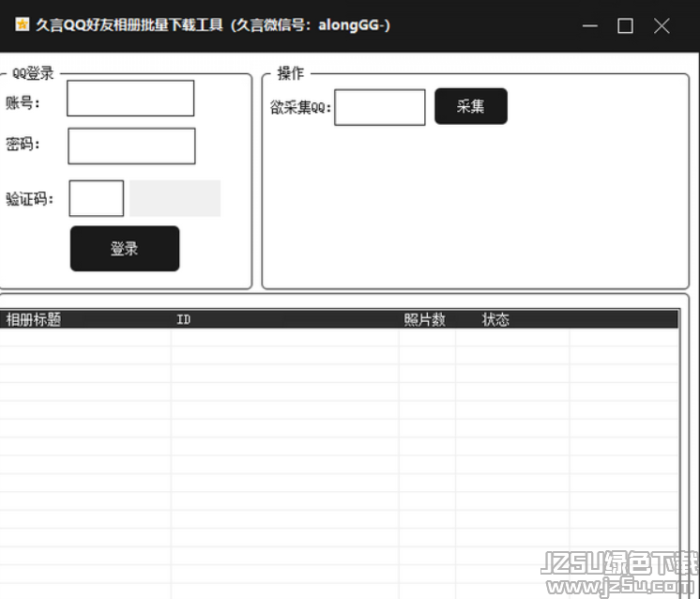Viewport: 700px width, 599px height.
Task: Click the 验证码: label
Action: [x=29, y=199]
